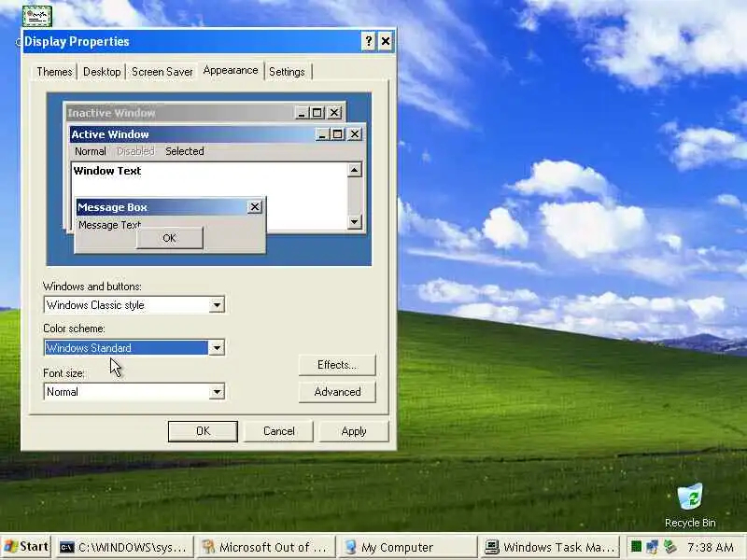
Task: Click the preview scrollbar up arrow
Action: [355, 170]
